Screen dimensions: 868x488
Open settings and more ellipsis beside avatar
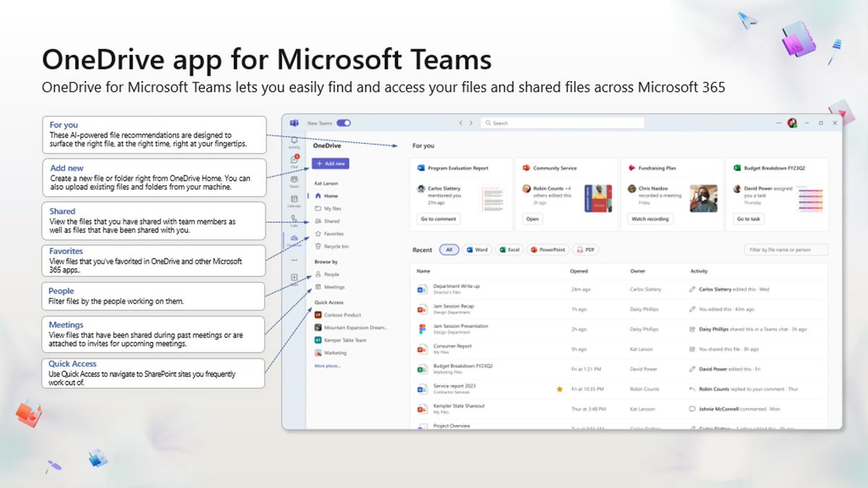coord(780,123)
